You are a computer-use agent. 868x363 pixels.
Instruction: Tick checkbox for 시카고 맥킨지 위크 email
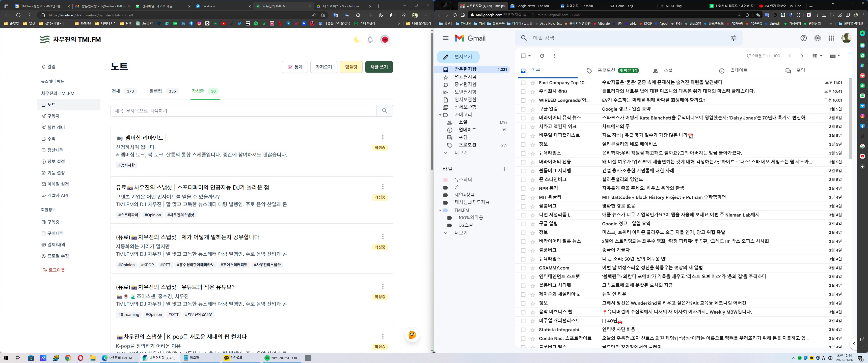(x=523, y=127)
